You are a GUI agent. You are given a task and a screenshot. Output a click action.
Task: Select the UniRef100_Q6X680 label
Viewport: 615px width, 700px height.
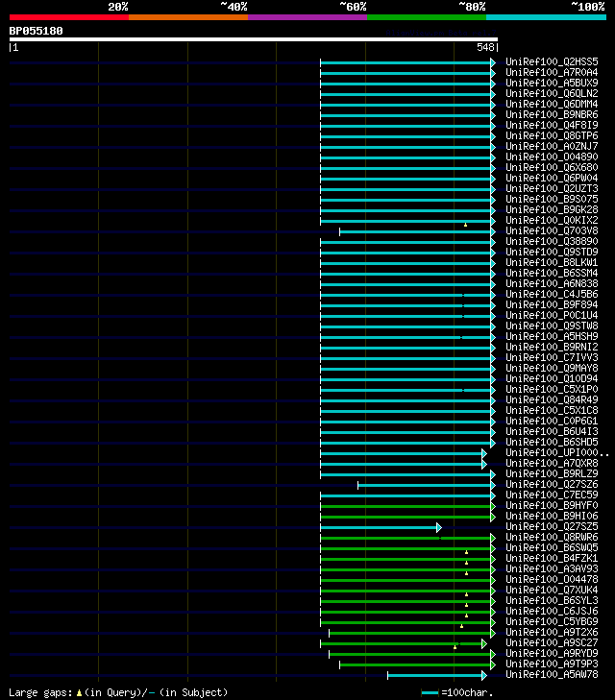click(552, 167)
